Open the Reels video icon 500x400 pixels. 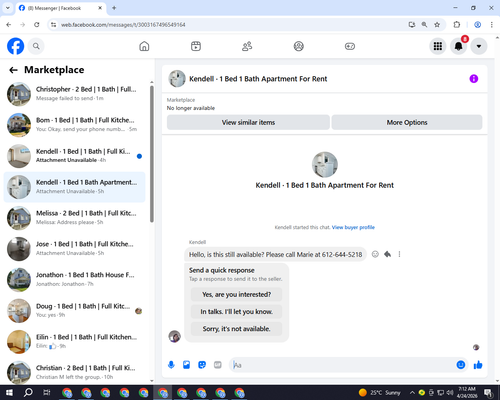196,46
